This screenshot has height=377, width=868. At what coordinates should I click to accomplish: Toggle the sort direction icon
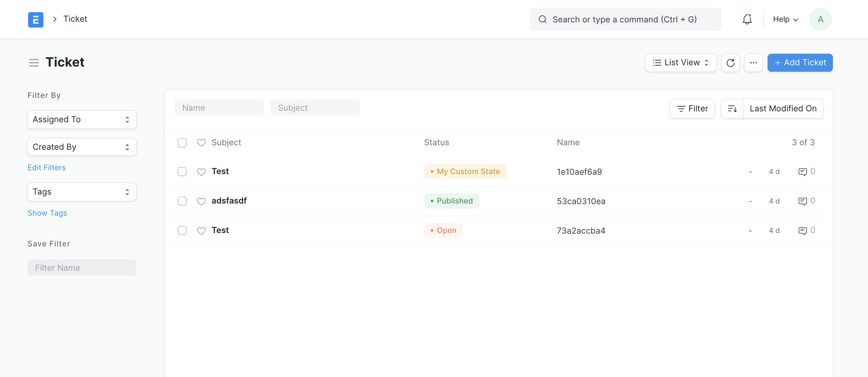(x=732, y=109)
